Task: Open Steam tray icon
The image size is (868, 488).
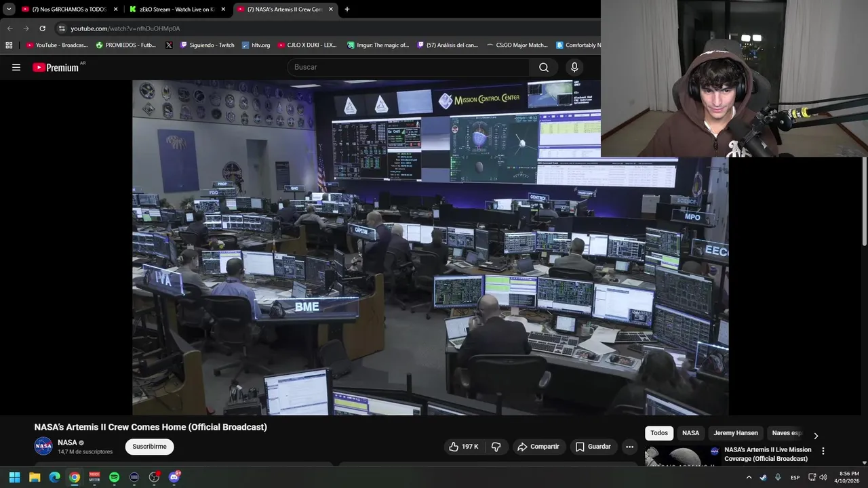Action: (x=763, y=477)
